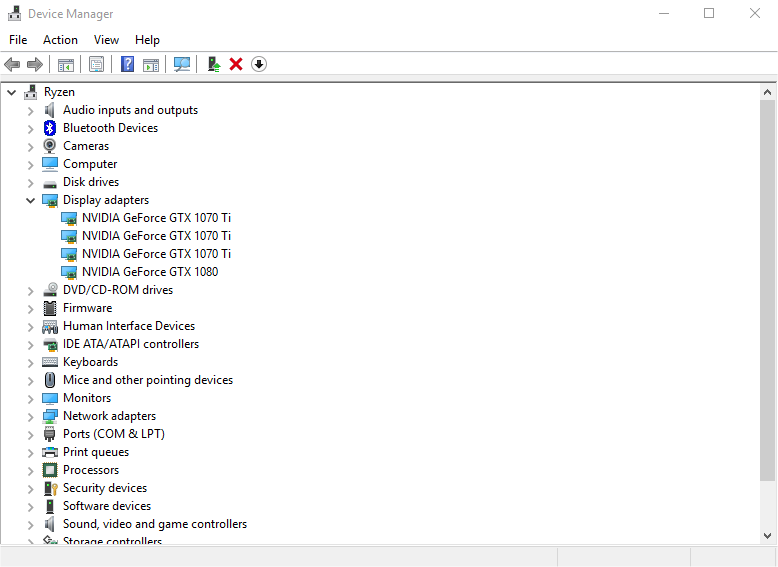Click the Network adapters icon
The height and width of the screenshot is (567, 778).
50,416
